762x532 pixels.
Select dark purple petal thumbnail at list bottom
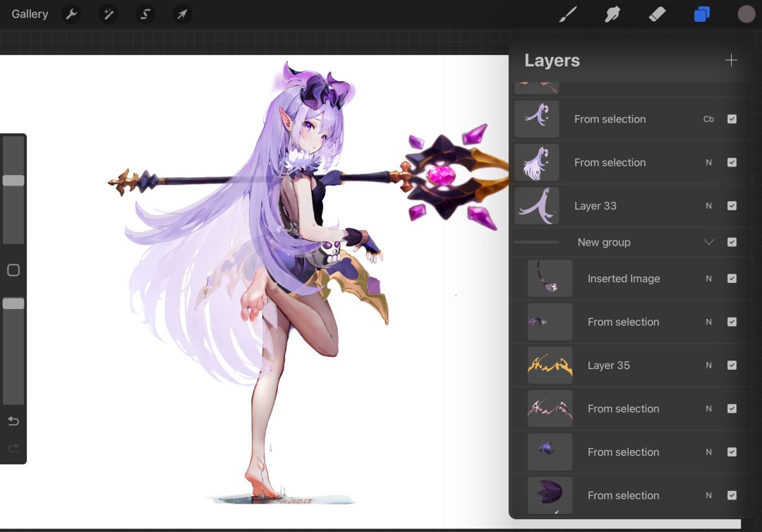point(550,495)
